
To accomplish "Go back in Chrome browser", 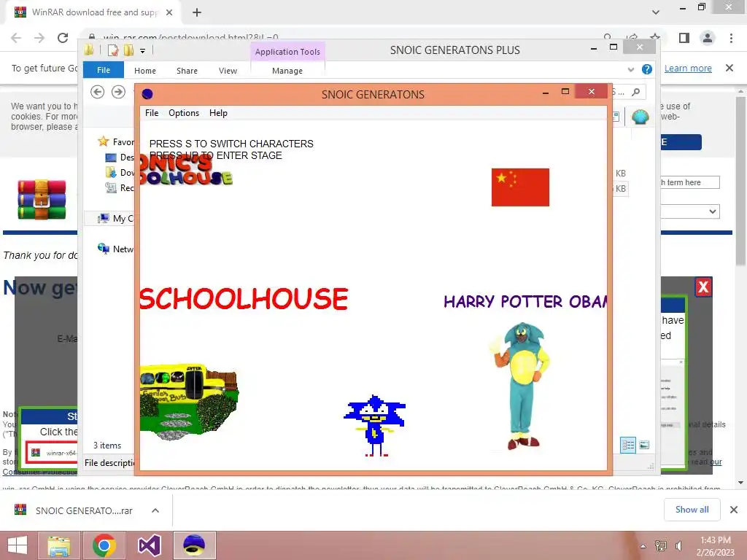I will (x=16, y=38).
